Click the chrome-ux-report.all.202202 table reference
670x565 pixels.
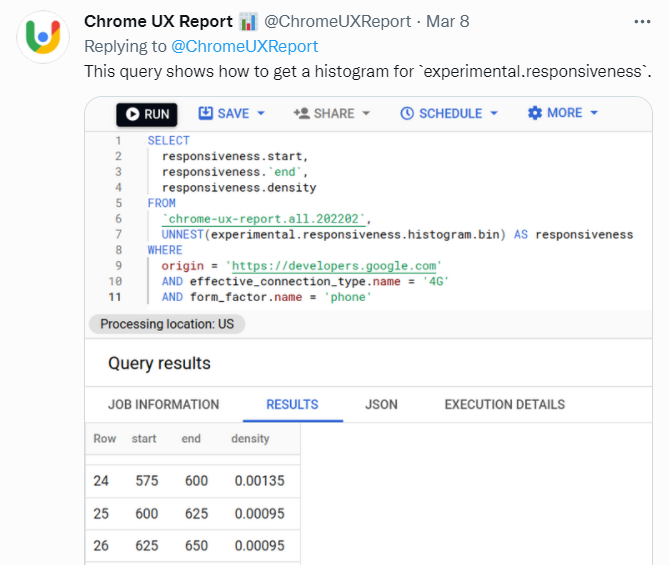pyautogui.click(x=264, y=219)
